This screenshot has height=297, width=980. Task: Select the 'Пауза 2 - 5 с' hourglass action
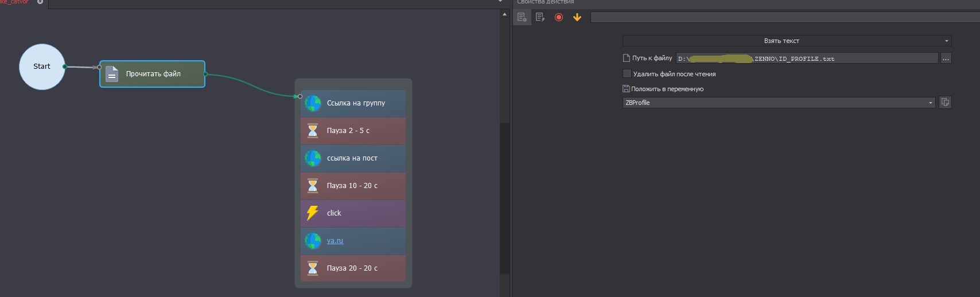point(353,131)
